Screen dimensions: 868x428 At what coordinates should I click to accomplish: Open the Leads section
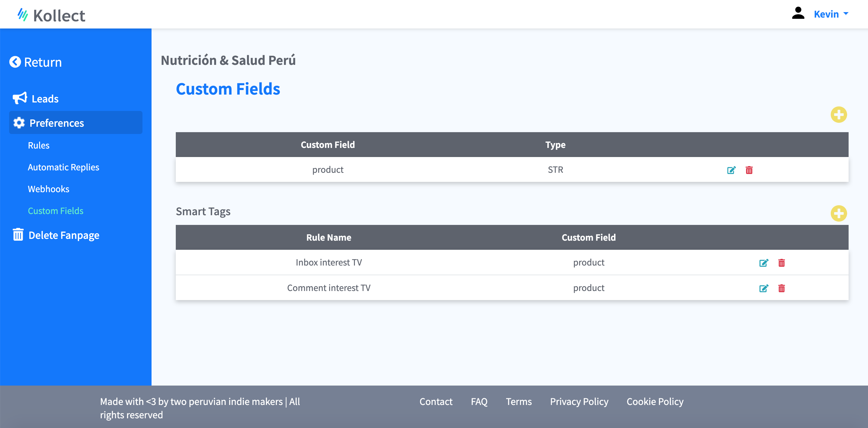pos(45,99)
